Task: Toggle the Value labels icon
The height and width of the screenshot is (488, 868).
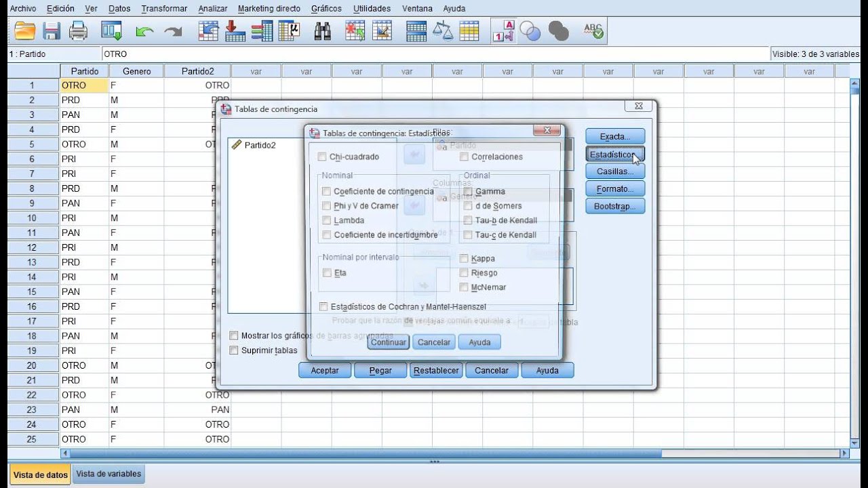Action: click(504, 31)
